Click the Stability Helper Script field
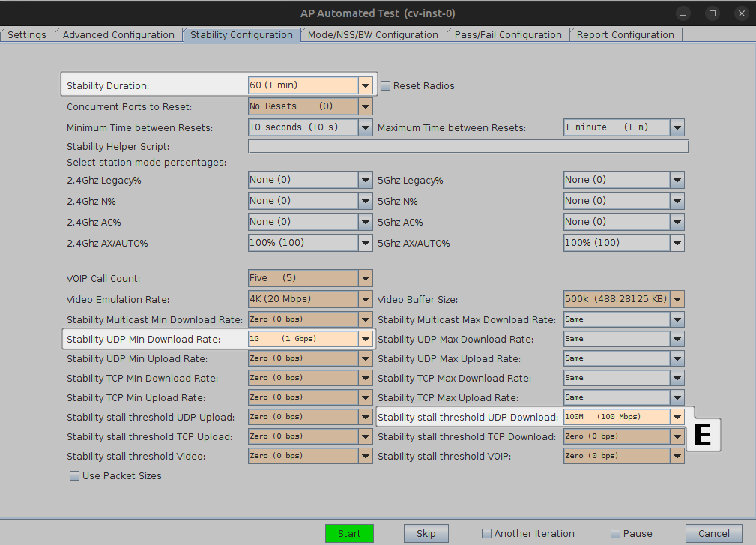 (468, 147)
